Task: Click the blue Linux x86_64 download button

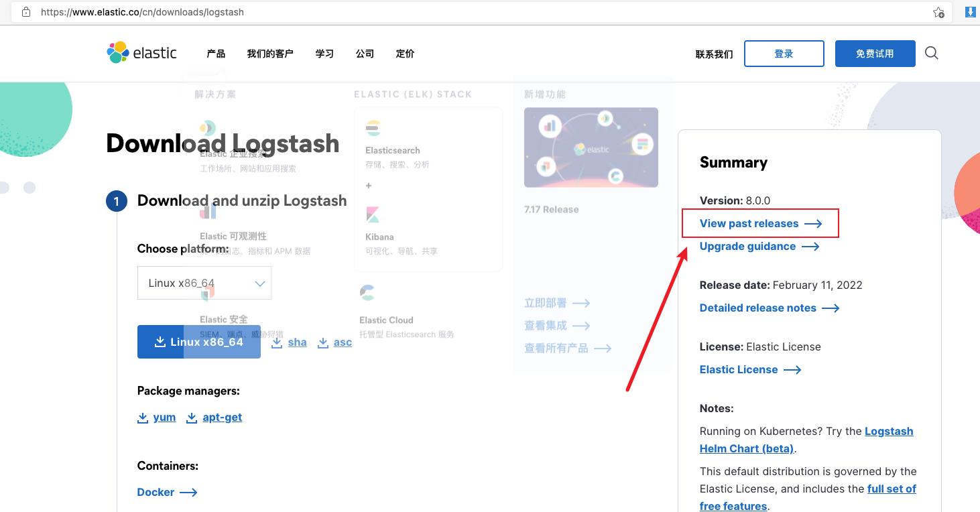Action: [x=199, y=342]
